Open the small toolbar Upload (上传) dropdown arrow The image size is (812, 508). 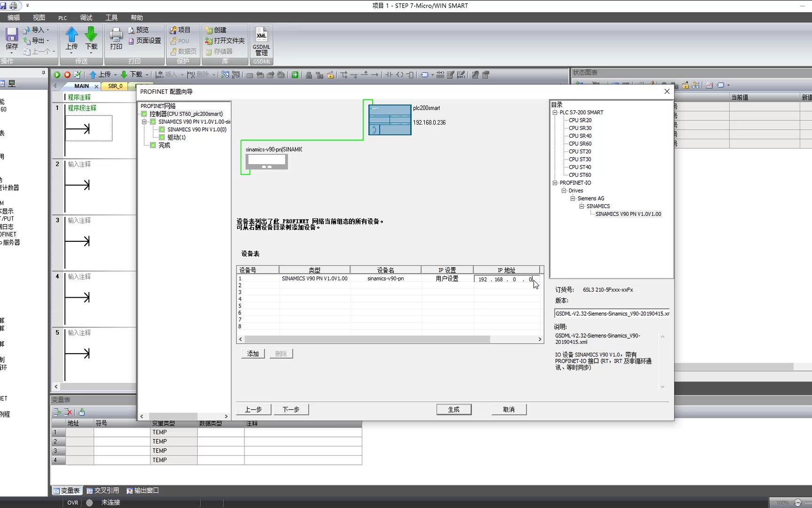(x=116, y=74)
